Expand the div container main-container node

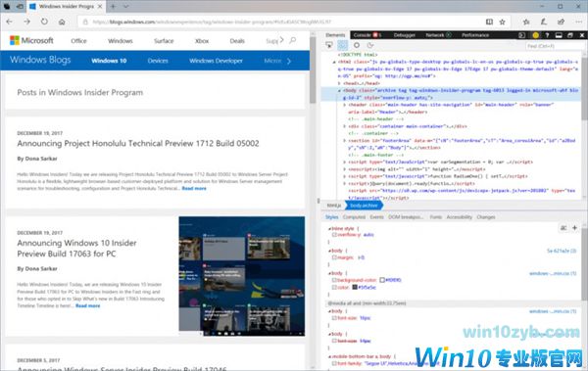(345, 126)
